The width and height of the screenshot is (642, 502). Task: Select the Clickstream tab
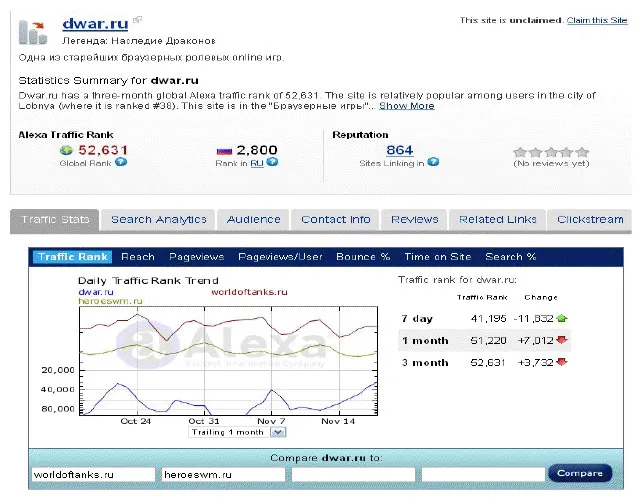tap(590, 220)
